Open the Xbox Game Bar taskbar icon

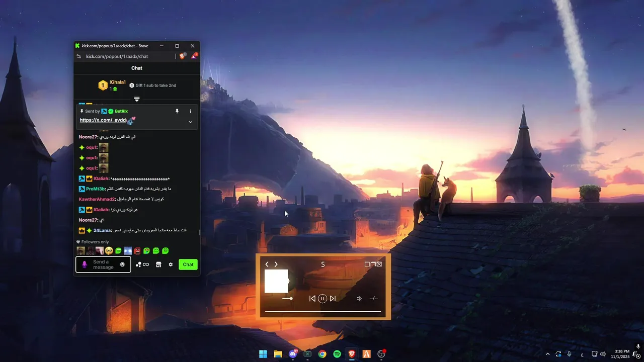pyautogui.click(x=307, y=354)
